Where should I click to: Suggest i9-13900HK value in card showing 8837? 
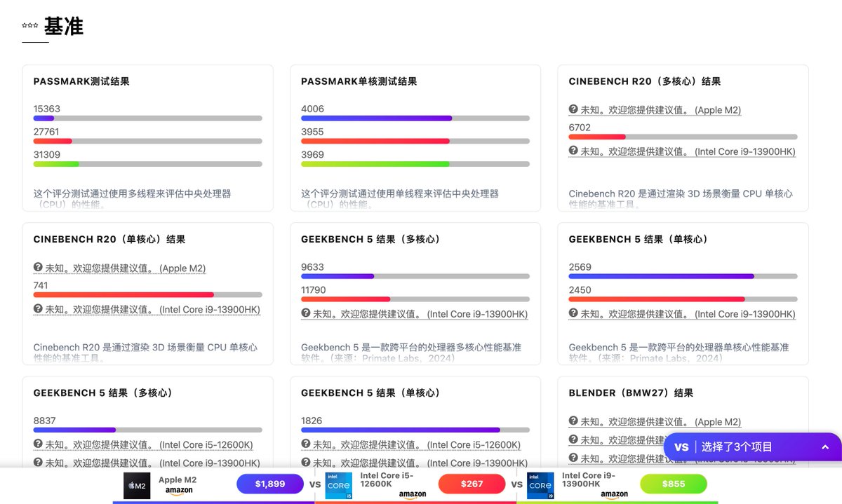147,463
